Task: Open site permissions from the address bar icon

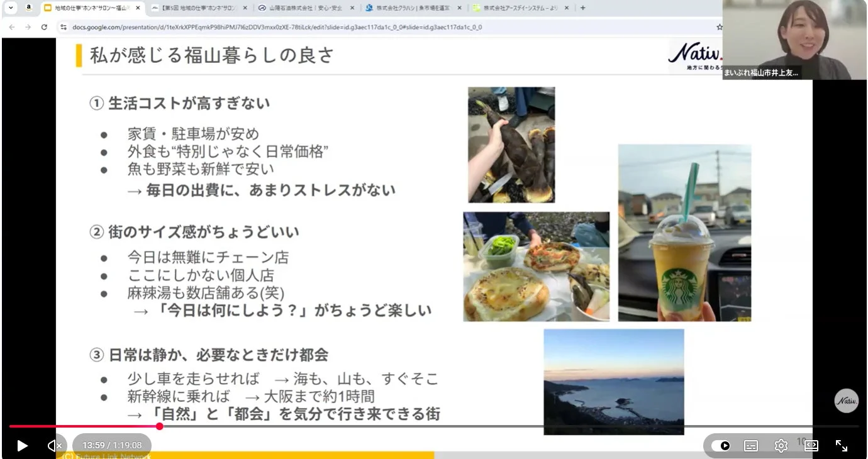Action: (x=64, y=27)
